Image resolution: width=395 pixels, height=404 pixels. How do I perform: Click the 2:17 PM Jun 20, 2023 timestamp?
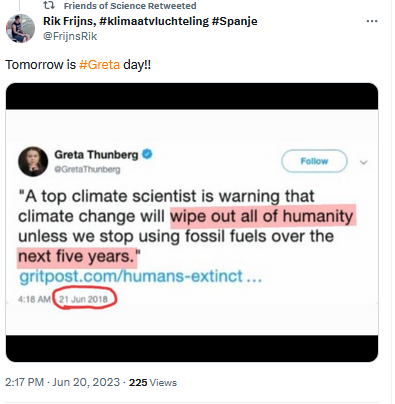(x=62, y=382)
